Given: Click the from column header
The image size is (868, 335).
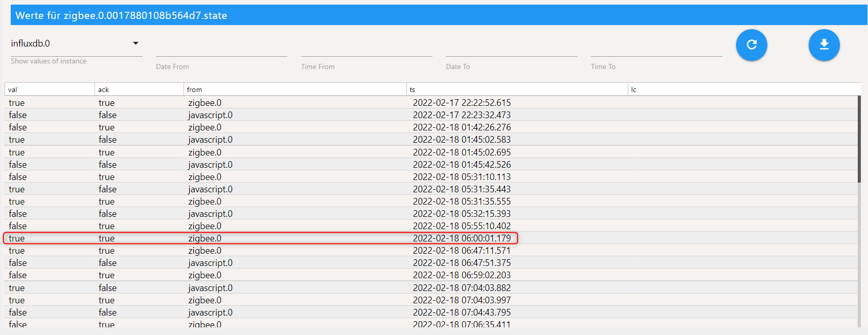Looking at the screenshot, I should (x=295, y=90).
